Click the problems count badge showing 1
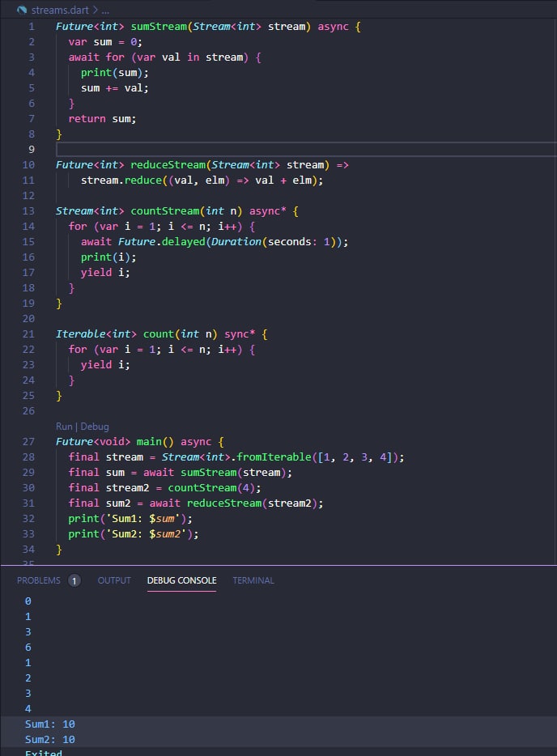The width and height of the screenshot is (557, 756). 74,580
